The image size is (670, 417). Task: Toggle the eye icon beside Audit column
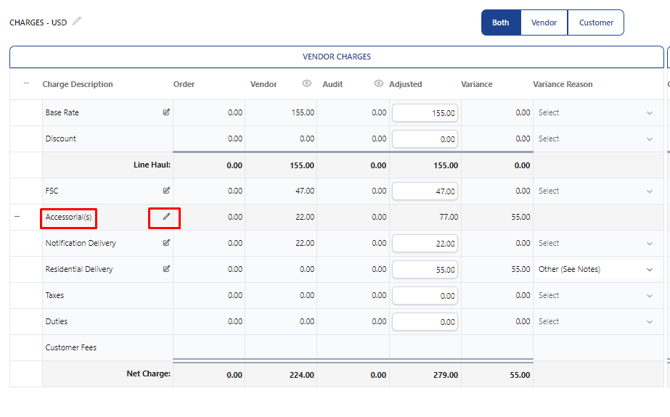[379, 84]
